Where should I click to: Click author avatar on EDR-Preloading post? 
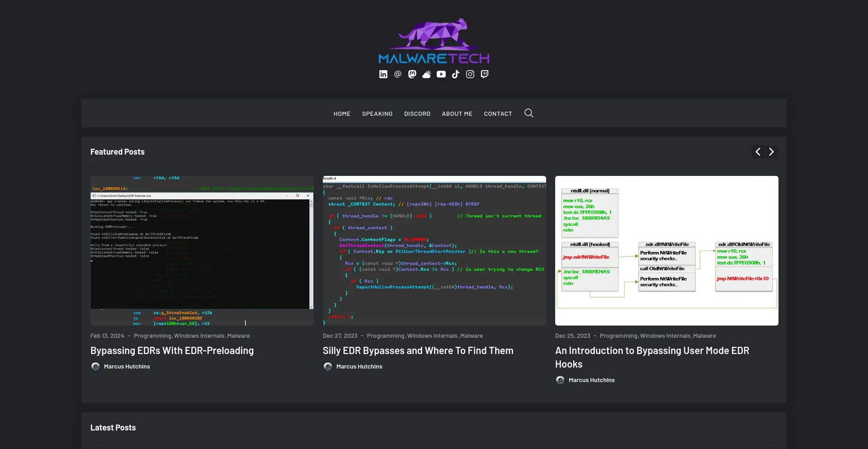pyautogui.click(x=95, y=367)
